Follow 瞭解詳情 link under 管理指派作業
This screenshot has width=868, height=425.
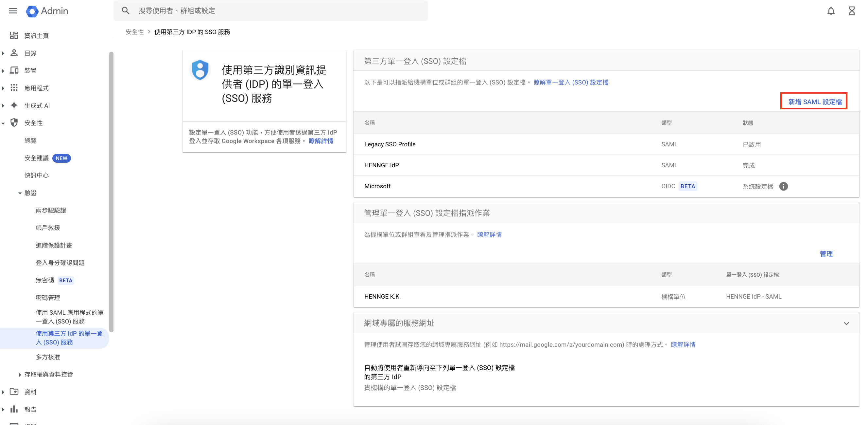[489, 234]
